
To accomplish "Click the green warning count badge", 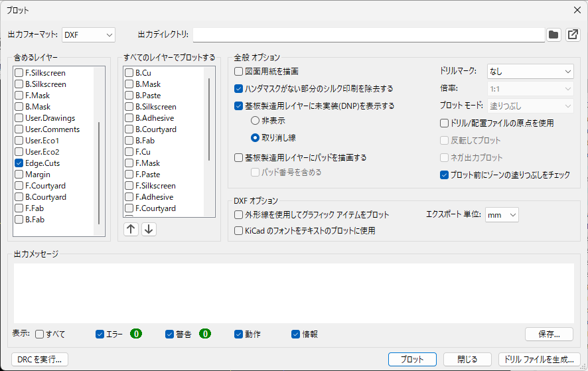I will point(205,334).
